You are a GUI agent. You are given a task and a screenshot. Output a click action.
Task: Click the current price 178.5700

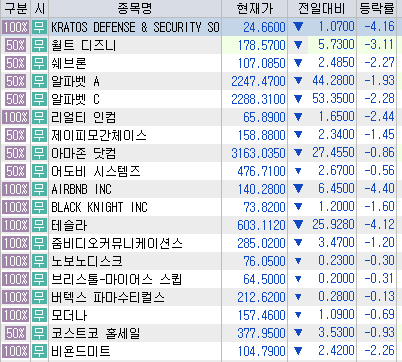tap(262, 45)
